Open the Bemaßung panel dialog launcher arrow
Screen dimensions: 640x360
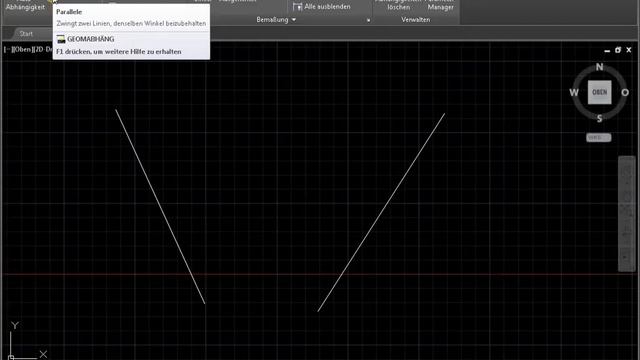[368, 20]
